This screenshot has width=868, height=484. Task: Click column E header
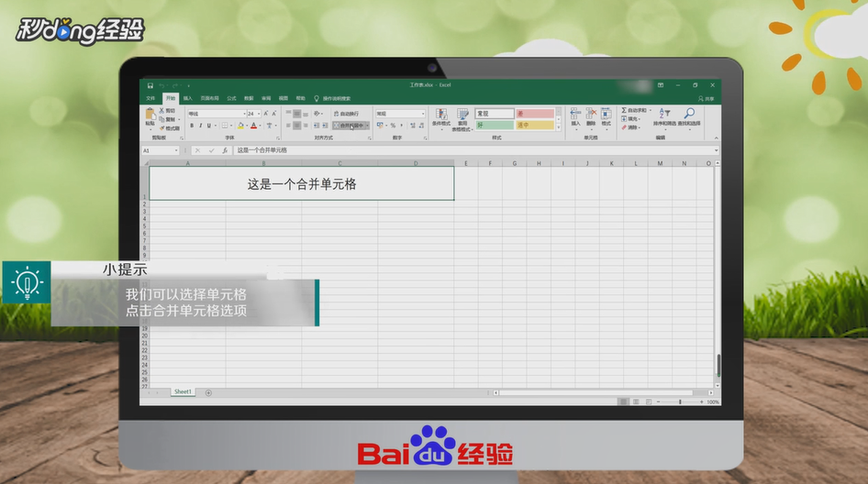pyautogui.click(x=466, y=163)
